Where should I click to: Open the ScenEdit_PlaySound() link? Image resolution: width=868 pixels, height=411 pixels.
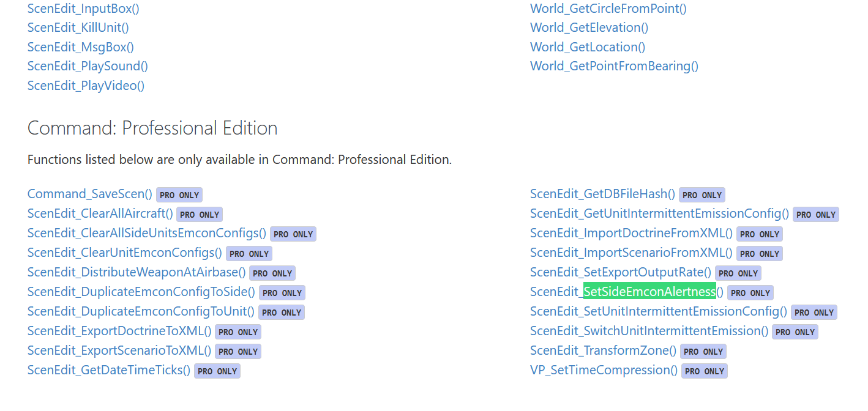pyautogui.click(x=88, y=66)
